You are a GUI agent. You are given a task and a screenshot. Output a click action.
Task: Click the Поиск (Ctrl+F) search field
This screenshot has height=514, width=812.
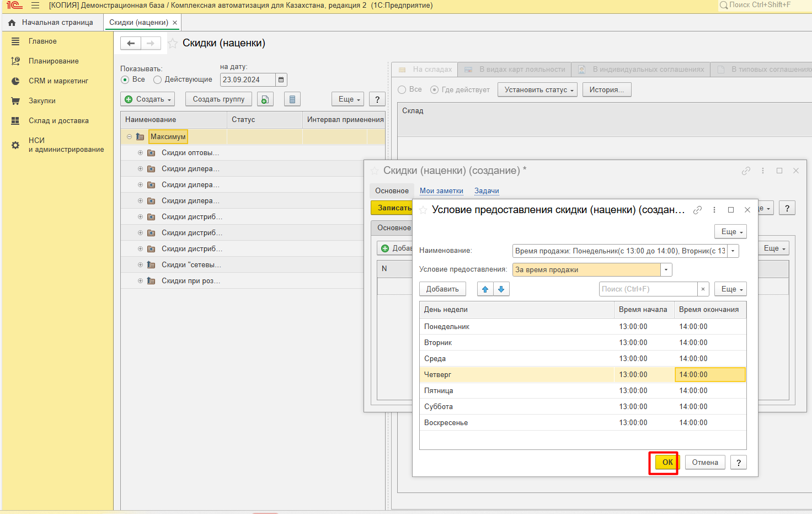648,289
